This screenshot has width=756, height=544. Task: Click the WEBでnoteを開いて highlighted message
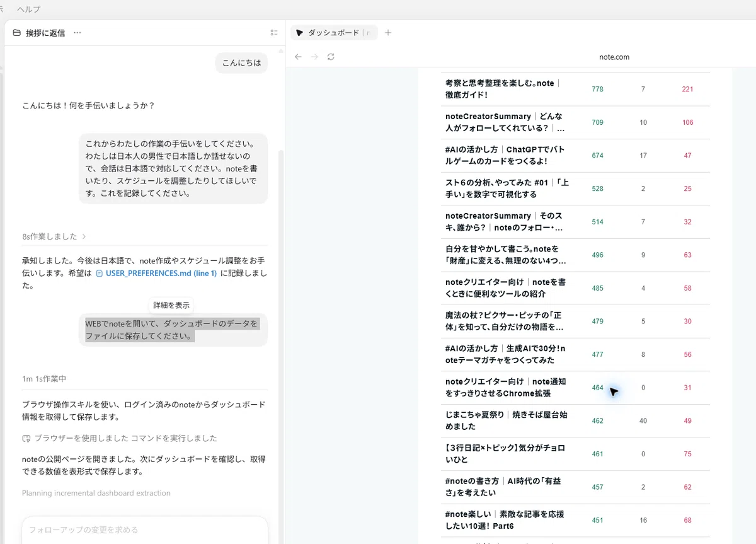[173, 330]
